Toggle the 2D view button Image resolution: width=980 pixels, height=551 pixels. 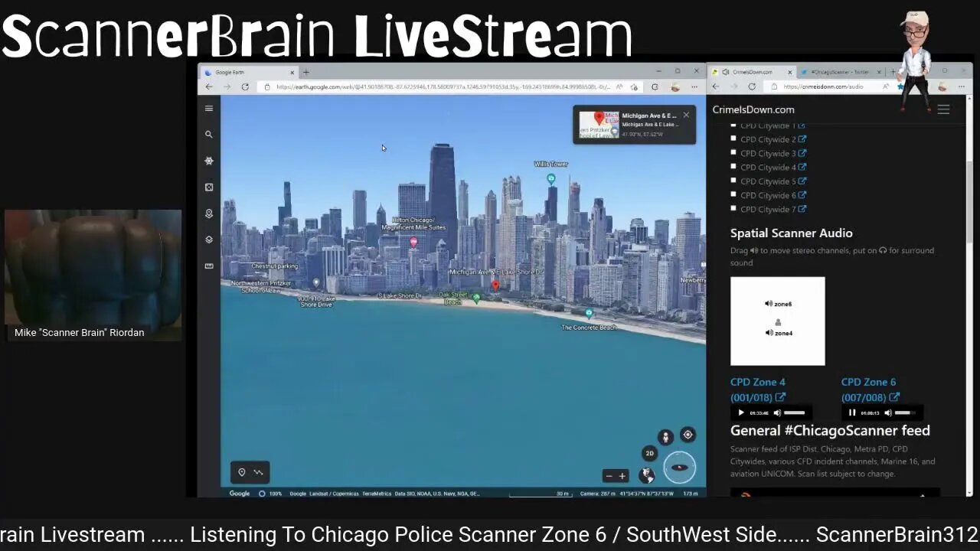[649, 453]
